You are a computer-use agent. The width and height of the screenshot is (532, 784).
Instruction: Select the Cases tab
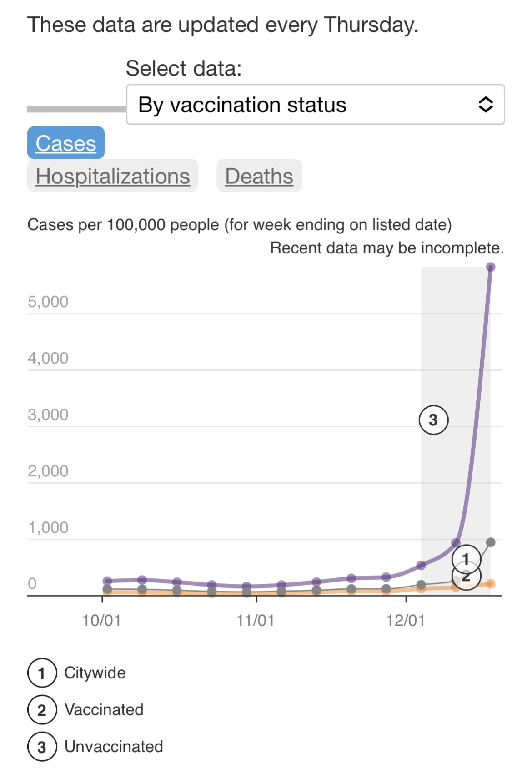pyautogui.click(x=65, y=143)
